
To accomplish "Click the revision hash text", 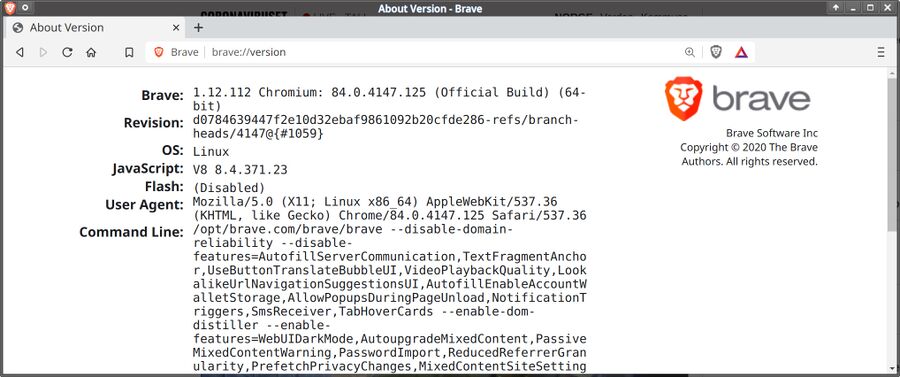I will (x=386, y=127).
